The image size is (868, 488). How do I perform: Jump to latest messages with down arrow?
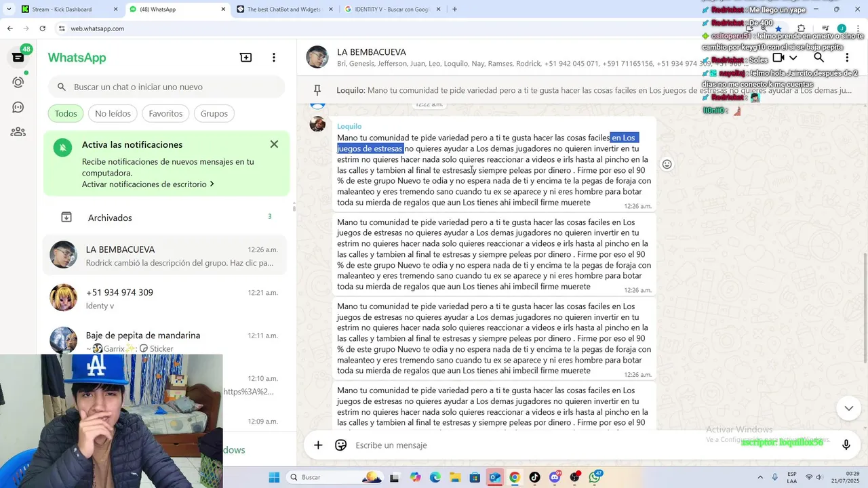point(848,408)
